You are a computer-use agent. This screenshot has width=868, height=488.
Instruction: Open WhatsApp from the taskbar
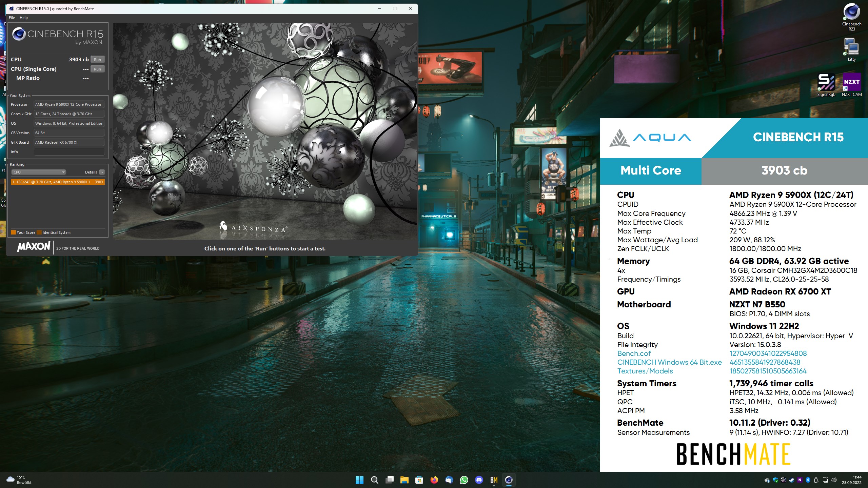pos(464,480)
